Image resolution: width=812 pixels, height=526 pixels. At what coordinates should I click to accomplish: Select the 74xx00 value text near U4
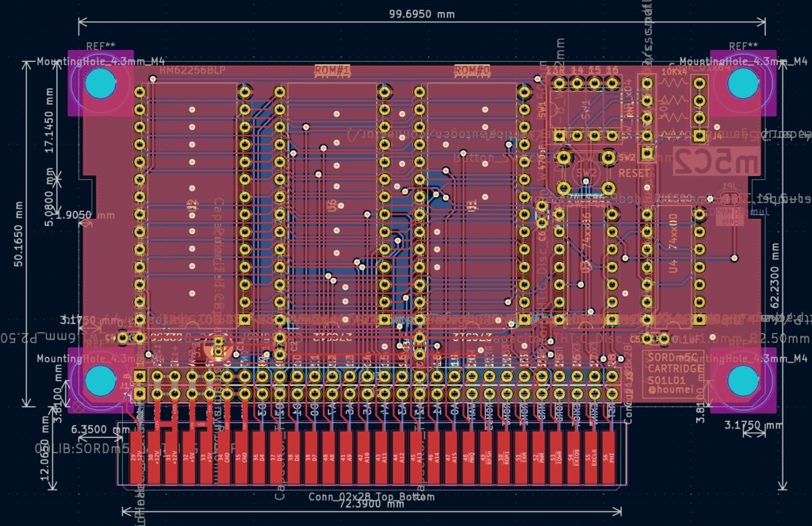[x=673, y=231]
